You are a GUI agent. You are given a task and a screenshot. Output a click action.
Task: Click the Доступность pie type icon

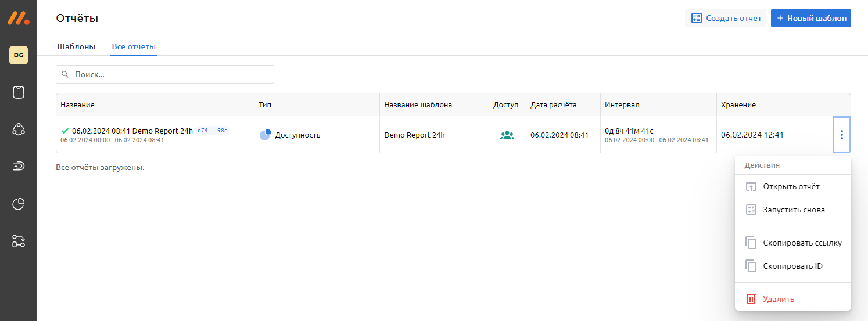(266, 135)
